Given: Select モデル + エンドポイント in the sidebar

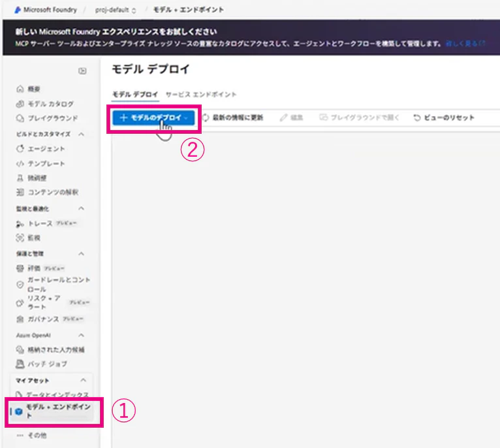Looking at the screenshot, I should [52, 411].
